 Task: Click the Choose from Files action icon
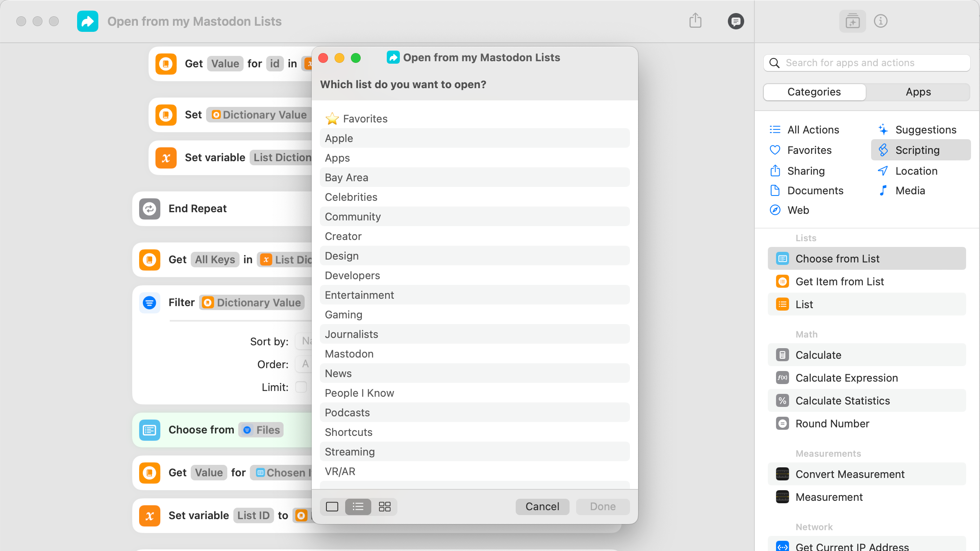[x=150, y=430]
